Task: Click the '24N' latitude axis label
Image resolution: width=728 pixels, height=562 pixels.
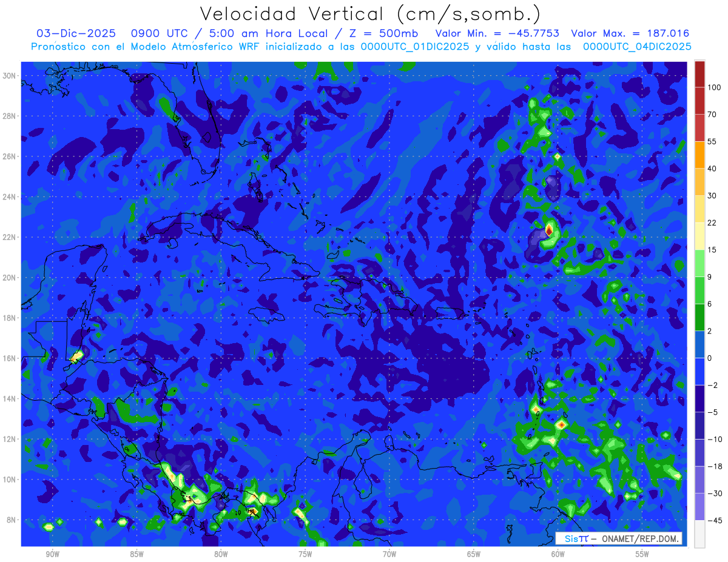Action: 10,196
